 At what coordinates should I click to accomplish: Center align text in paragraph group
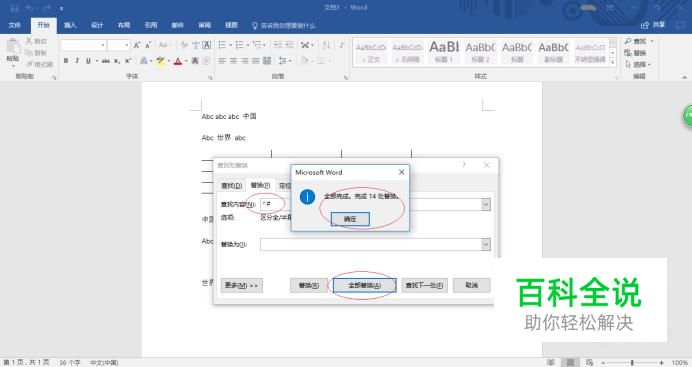coord(233,61)
